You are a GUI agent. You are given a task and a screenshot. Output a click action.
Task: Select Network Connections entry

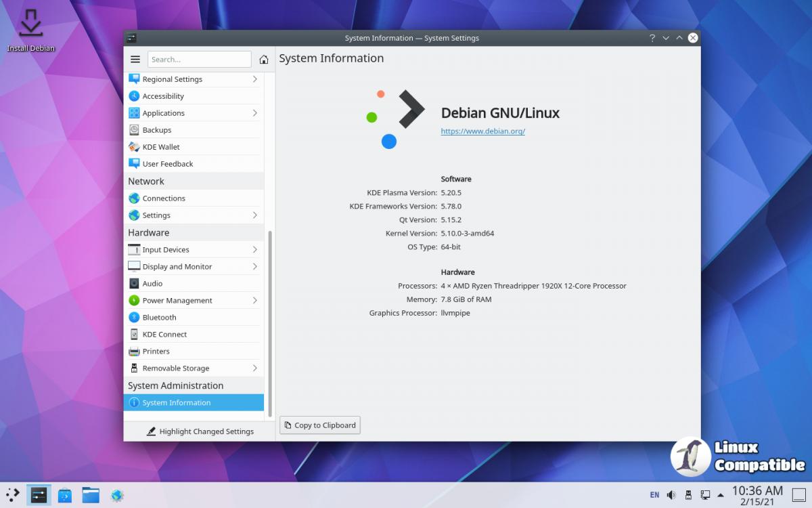(164, 198)
